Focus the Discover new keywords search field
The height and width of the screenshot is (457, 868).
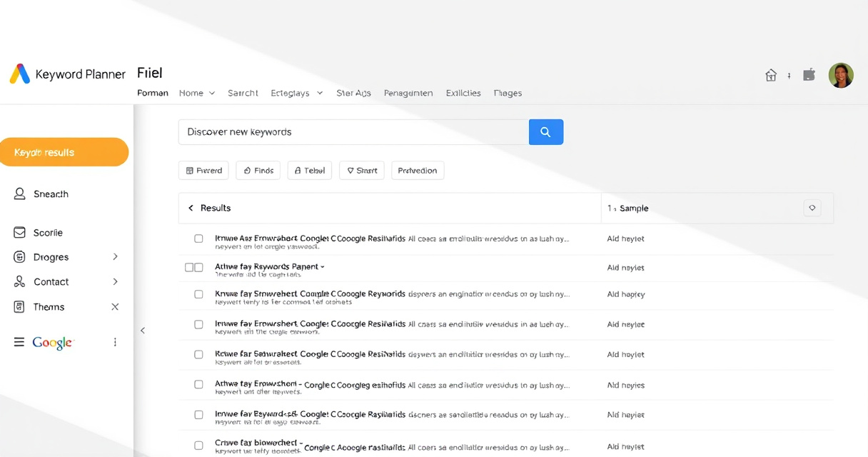coord(354,132)
